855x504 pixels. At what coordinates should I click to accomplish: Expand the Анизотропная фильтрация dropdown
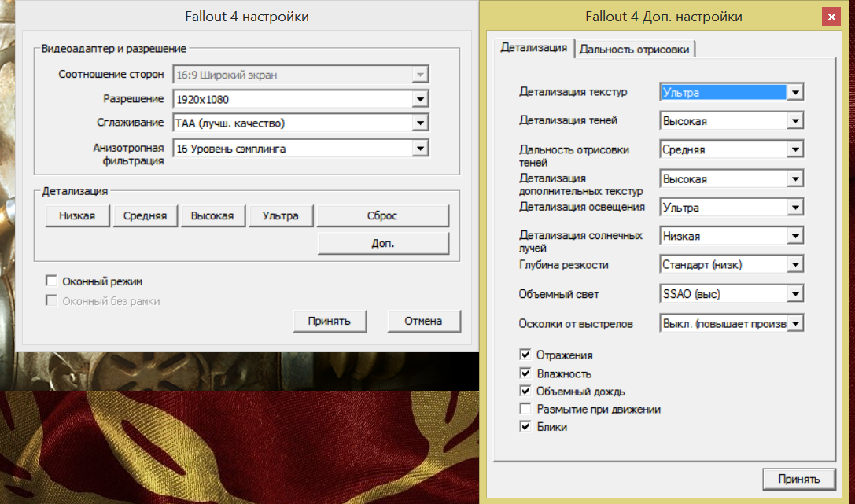[x=300, y=148]
